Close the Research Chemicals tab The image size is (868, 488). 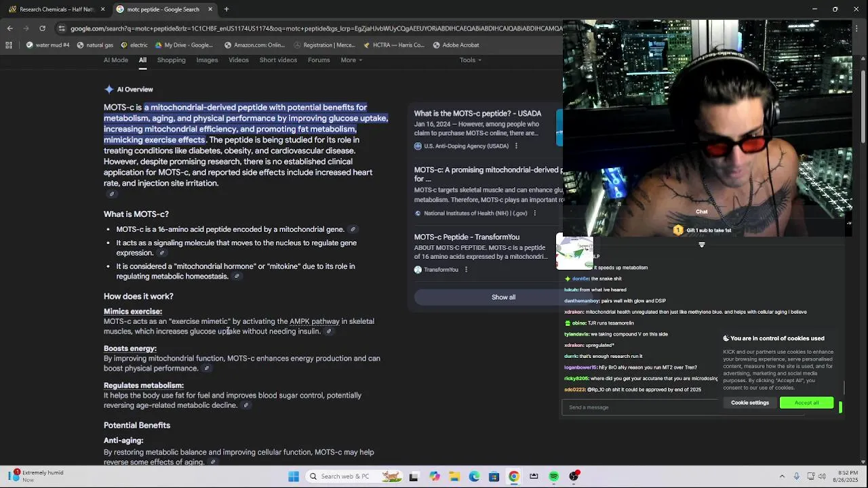(x=103, y=9)
